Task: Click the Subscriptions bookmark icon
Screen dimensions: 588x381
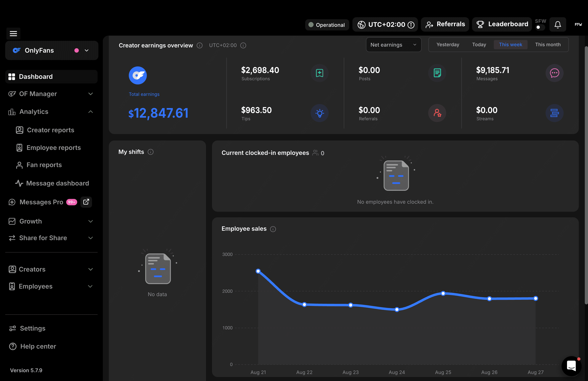Action: coord(319,73)
